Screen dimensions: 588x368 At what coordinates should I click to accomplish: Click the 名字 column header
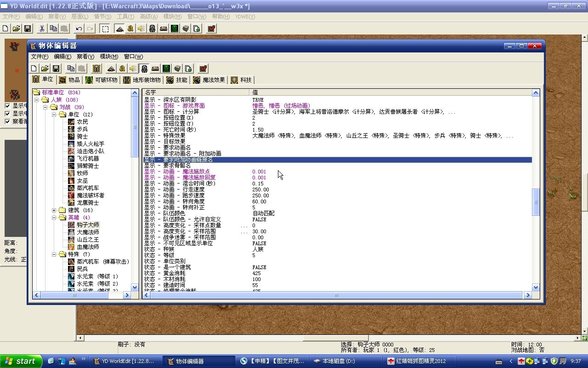click(196, 92)
